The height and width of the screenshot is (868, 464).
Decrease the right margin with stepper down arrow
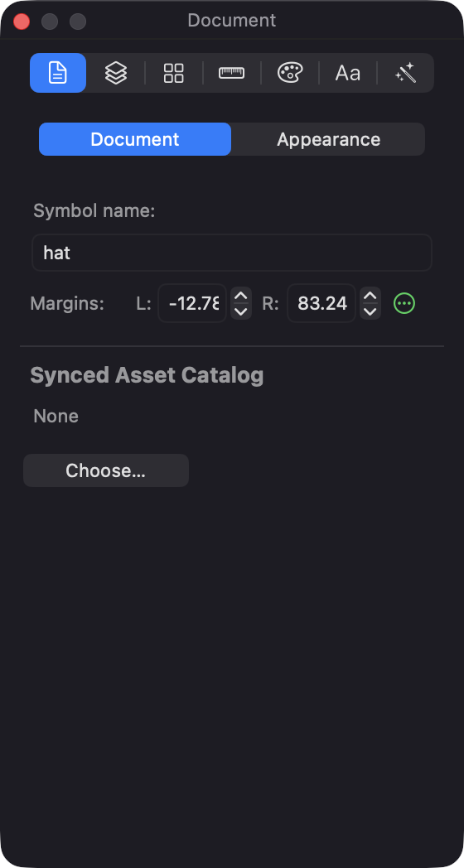(x=370, y=311)
